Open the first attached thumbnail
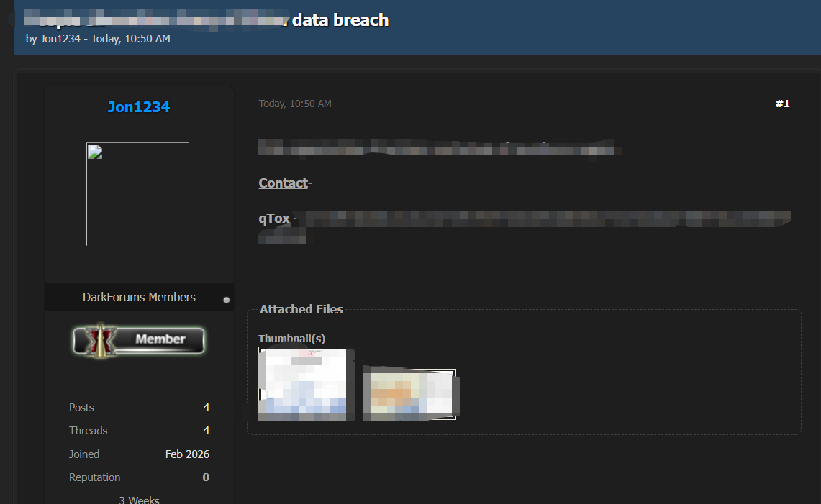This screenshot has height=504, width=821. (x=302, y=385)
